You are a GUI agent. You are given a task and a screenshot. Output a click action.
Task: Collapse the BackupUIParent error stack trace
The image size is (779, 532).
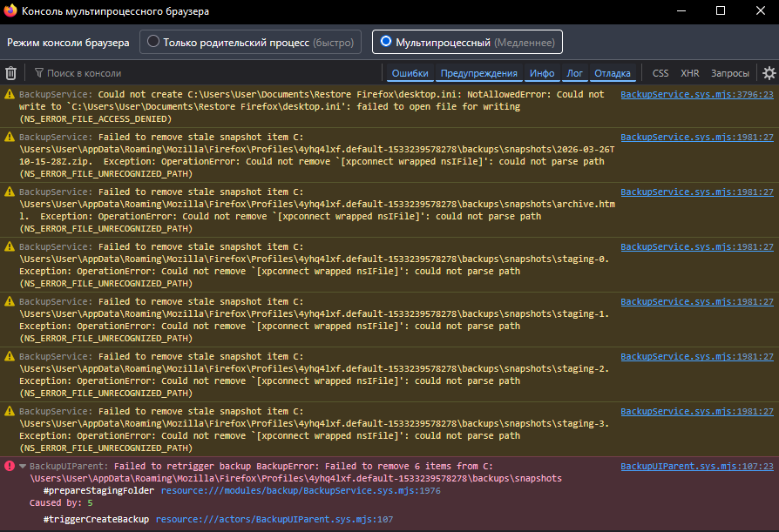pyautogui.click(x=23, y=467)
